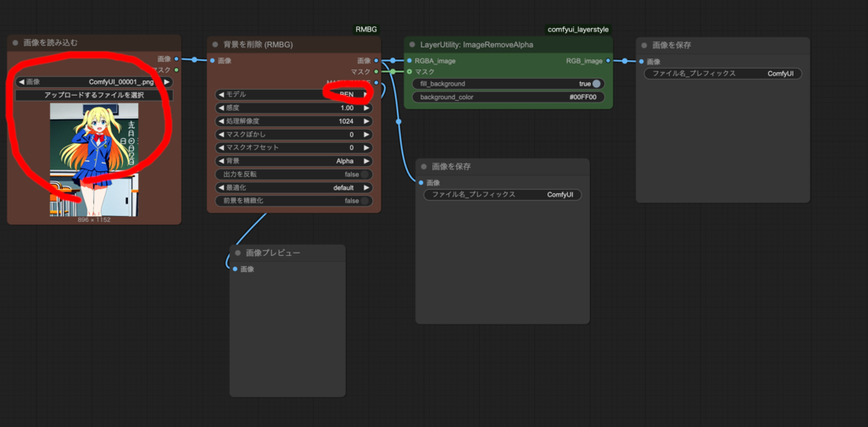Increase 処理解像度 with the right arrow

(x=366, y=121)
